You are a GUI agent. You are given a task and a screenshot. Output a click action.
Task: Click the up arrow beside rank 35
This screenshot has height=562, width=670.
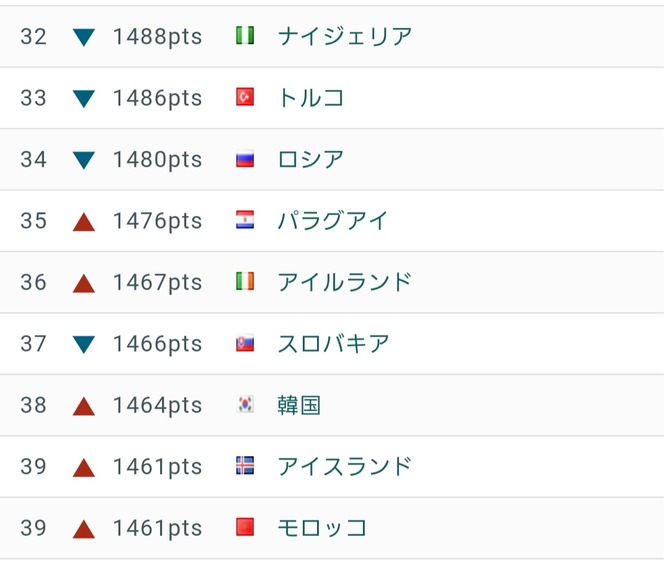coord(84,222)
